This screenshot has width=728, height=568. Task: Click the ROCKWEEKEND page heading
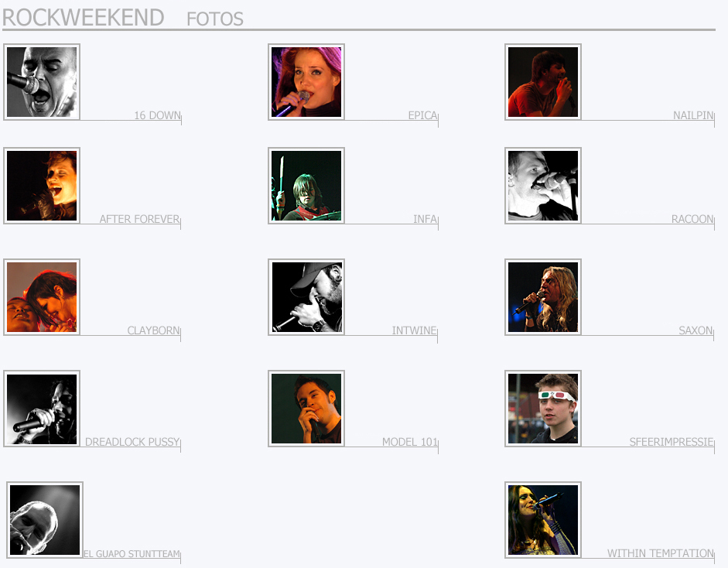83,18
